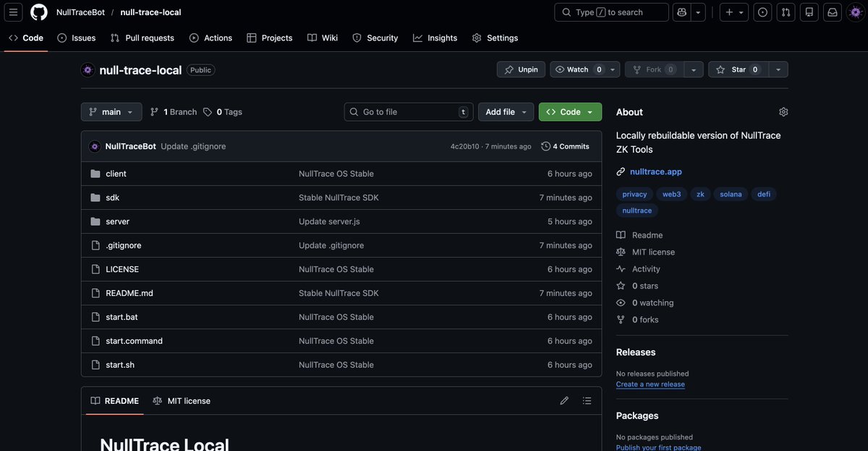
Task: Click the web3 topic tag
Action: tap(672, 194)
